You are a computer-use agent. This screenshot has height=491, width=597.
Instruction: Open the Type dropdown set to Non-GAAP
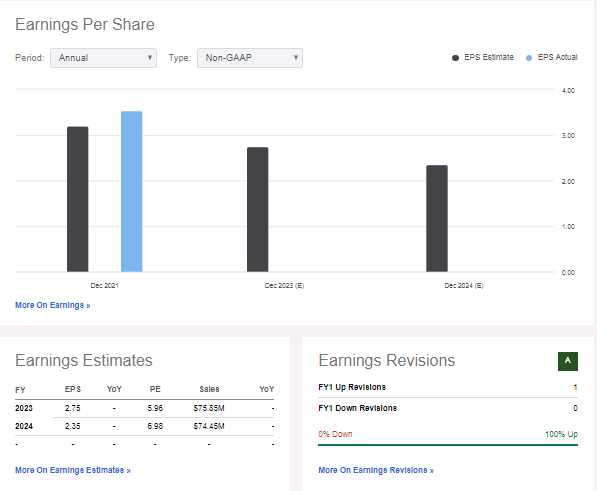coord(250,58)
